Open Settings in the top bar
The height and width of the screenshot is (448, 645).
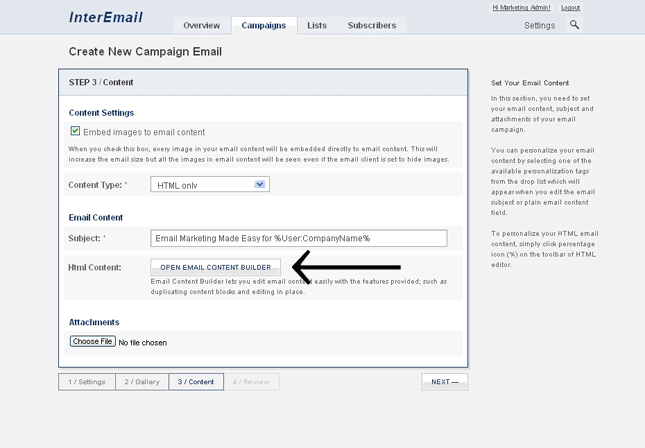[539, 26]
